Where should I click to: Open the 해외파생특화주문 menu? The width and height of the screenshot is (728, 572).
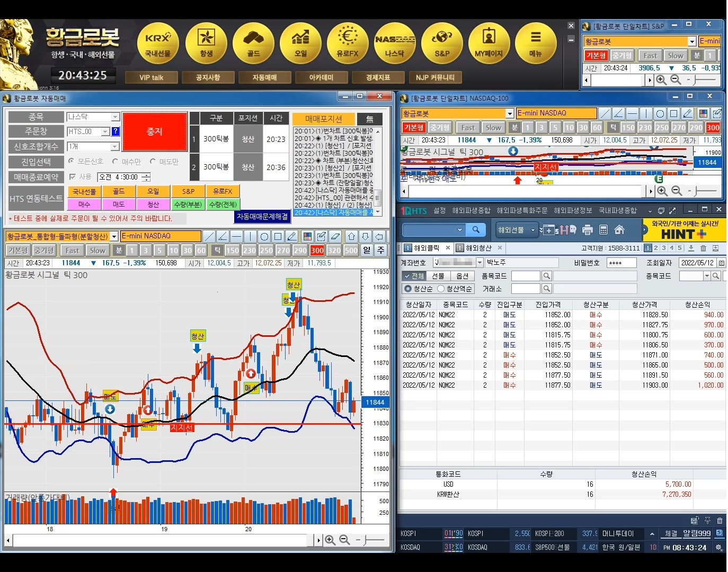click(522, 210)
